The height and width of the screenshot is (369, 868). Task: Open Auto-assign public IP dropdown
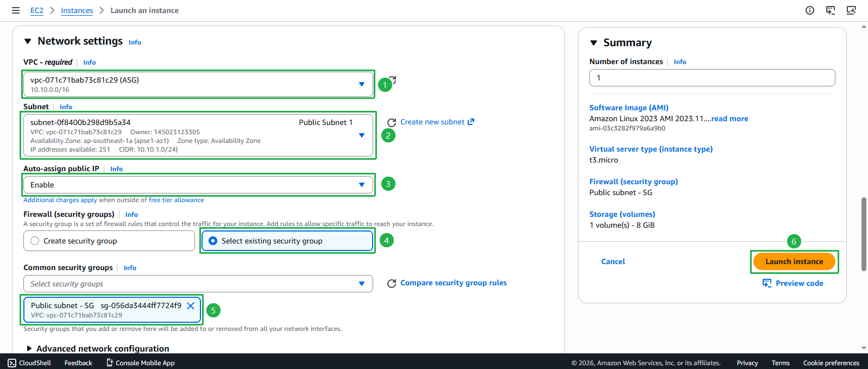tap(198, 185)
